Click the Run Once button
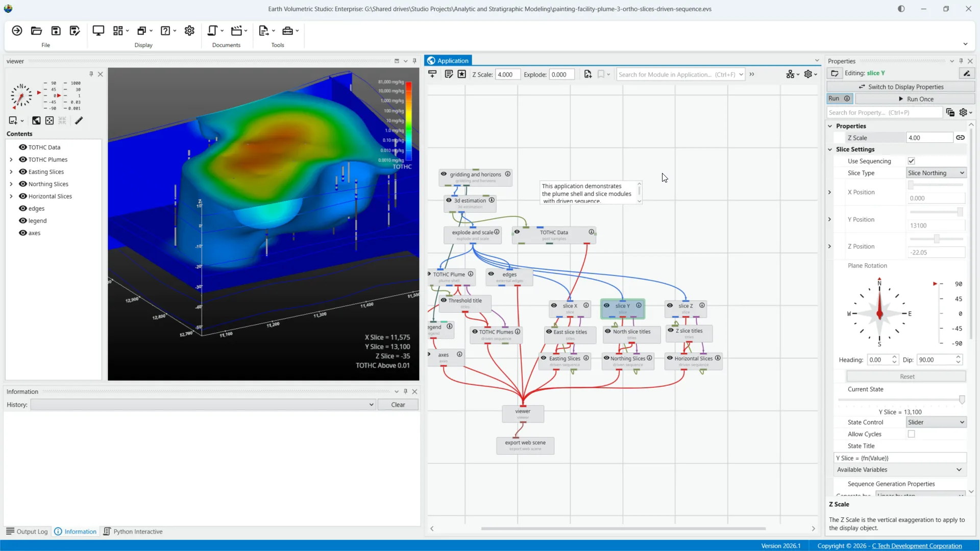The width and height of the screenshot is (980, 551). click(x=915, y=99)
